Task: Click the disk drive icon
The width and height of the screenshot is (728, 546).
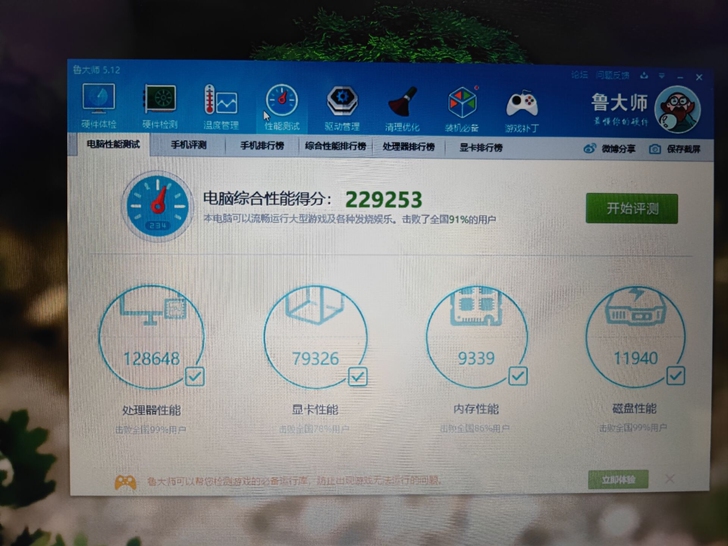Action: pyautogui.click(x=636, y=306)
